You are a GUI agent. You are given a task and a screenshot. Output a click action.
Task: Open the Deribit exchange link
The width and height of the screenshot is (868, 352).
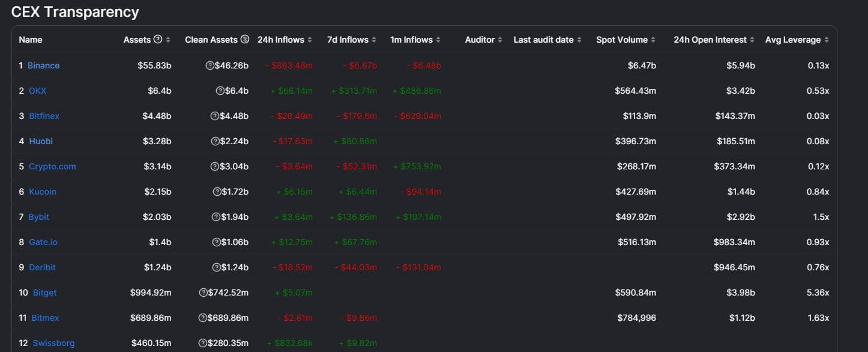coord(42,267)
